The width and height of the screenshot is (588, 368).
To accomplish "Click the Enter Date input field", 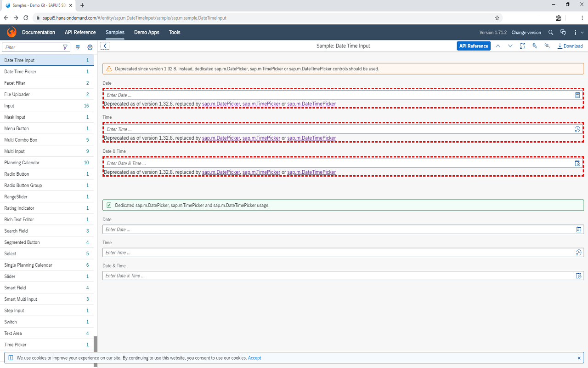I will point(276,95).
